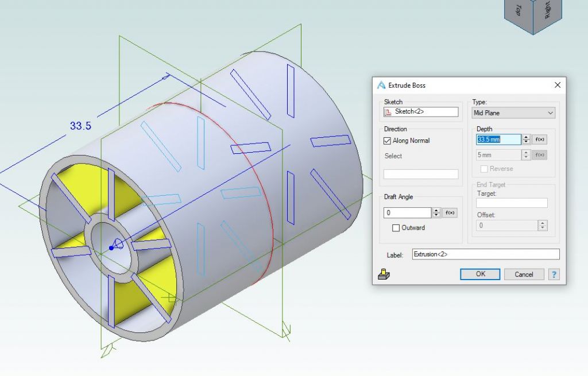This screenshot has width=588, height=376.
Task: Open help with the question mark button
Action: pyautogui.click(x=554, y=274)
